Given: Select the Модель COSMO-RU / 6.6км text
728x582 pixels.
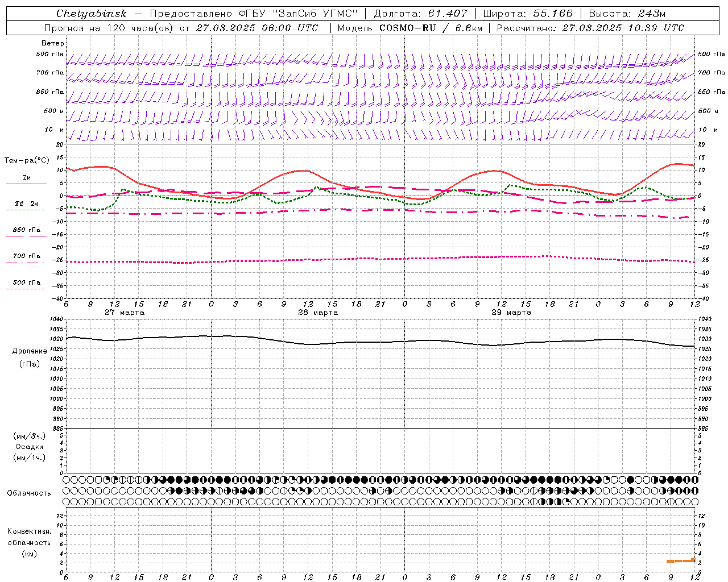Looking at the screenshot, I should (x=410, y=28).
